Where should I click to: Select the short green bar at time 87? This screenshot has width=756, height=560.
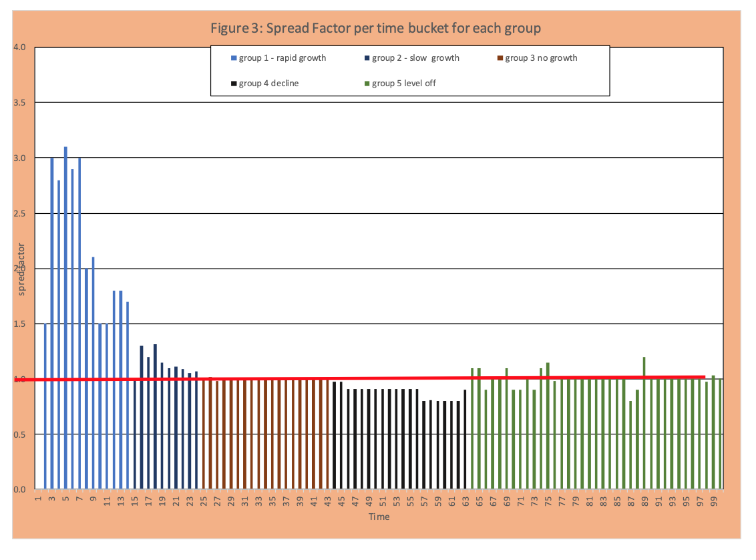click(630, 445)
